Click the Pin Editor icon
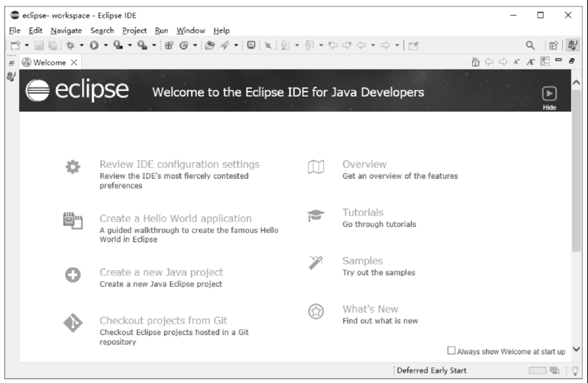Image resolution: width=588 pixels, height=383 pixels. [x=413, y=46]
